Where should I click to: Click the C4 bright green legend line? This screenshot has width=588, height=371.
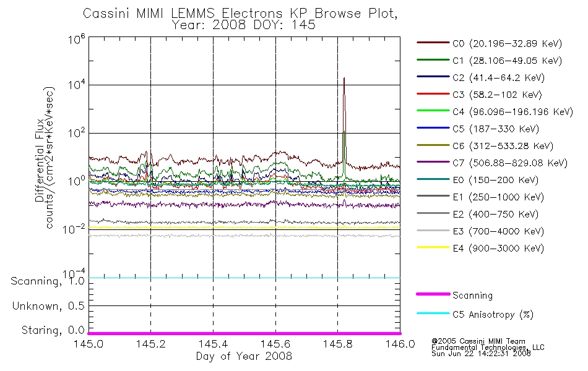(x=433, y=111)
